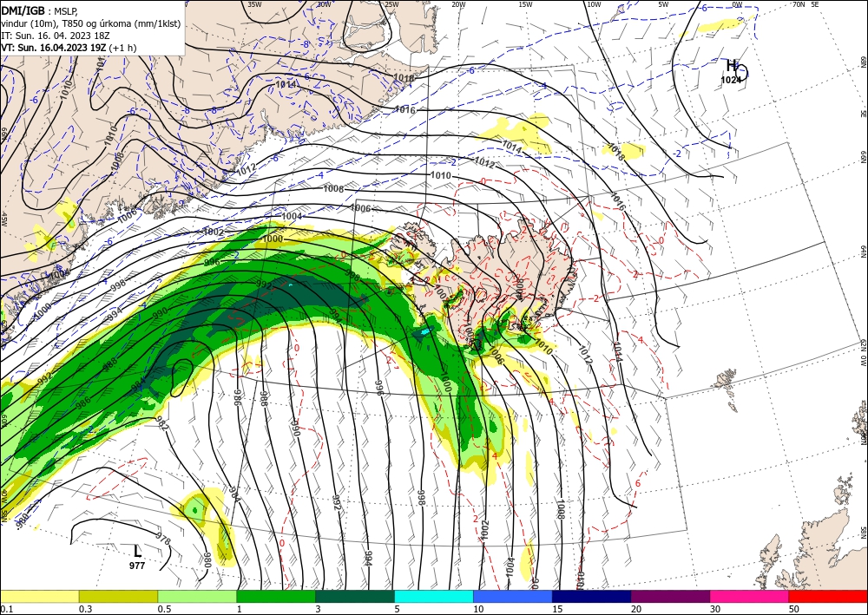Click the 15W longitude label
The image size is (868, 615).
[x=526, y=4]
